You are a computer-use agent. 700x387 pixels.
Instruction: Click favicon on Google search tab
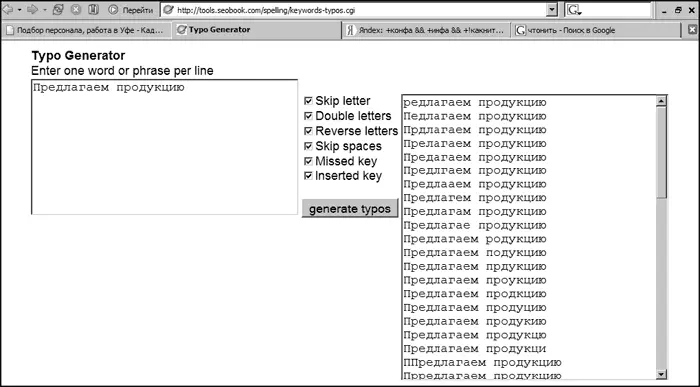[x=520, y=30]
